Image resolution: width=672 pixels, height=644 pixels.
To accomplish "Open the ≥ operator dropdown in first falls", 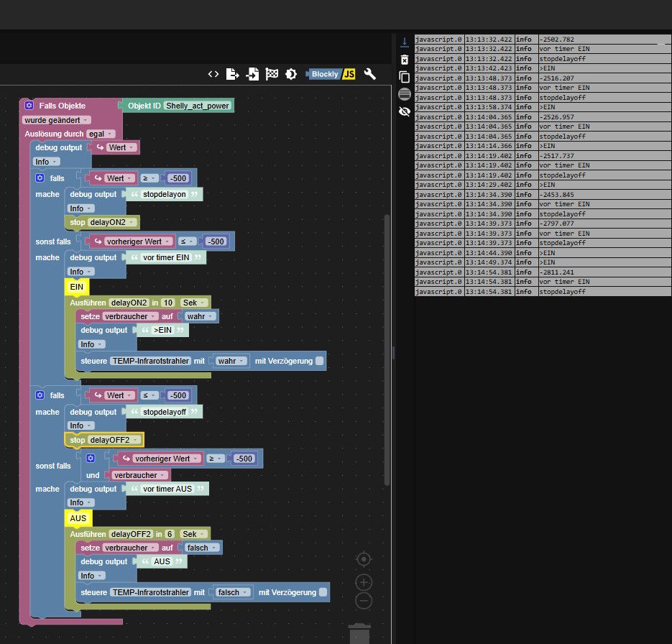I will tap(149, 178).
